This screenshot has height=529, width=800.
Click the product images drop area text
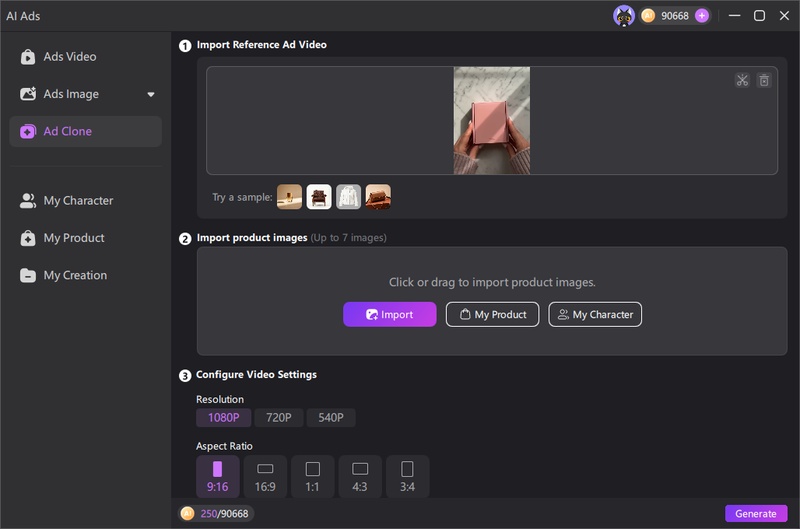click(492, 282)
